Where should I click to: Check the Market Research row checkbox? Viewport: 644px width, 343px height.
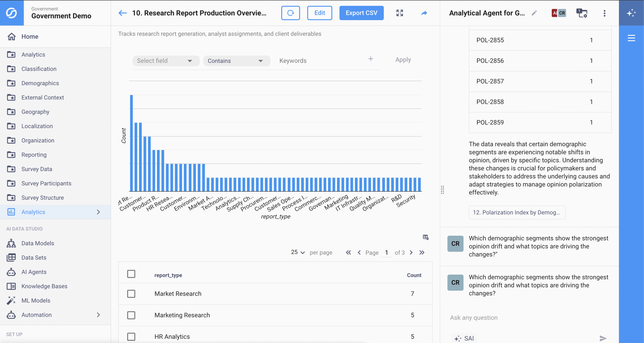131,293
